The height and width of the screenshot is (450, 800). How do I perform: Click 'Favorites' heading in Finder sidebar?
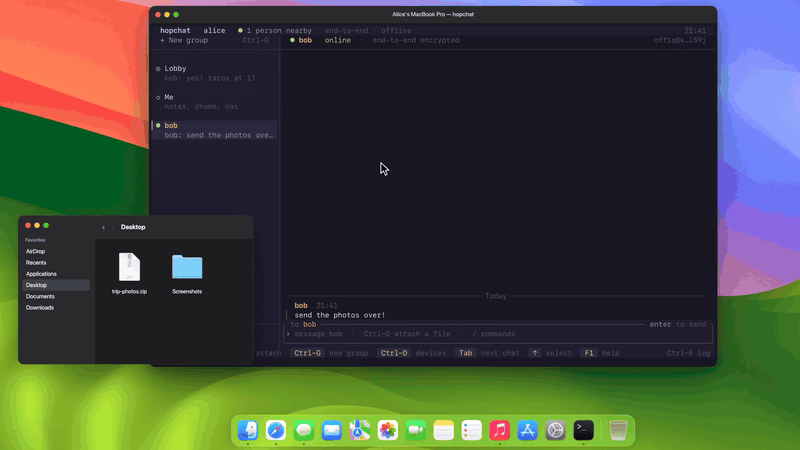[x=35, y=240]
